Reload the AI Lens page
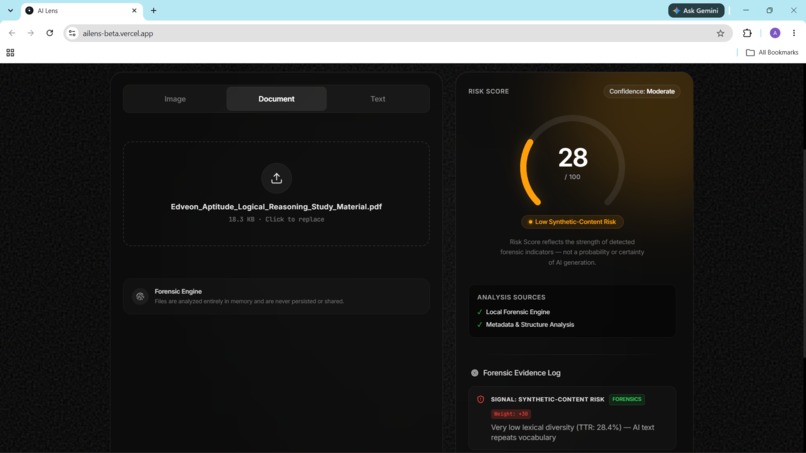 (49, 33)
